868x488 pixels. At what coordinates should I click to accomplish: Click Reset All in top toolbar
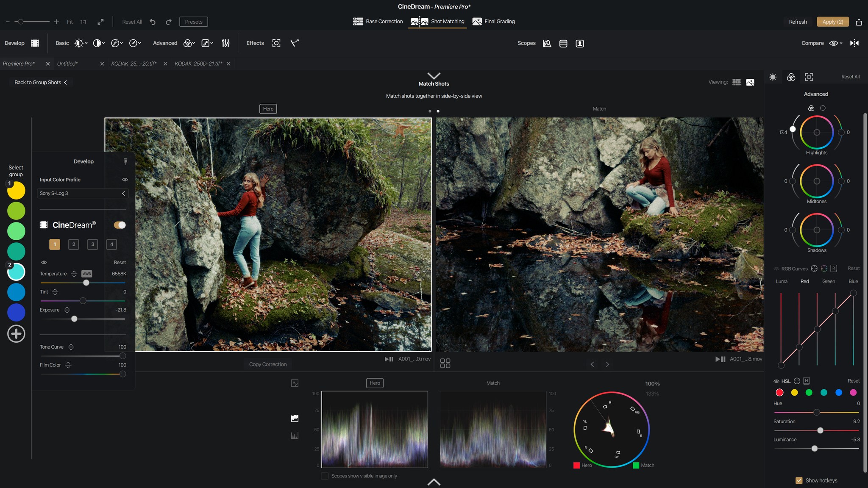pos(132,22)
